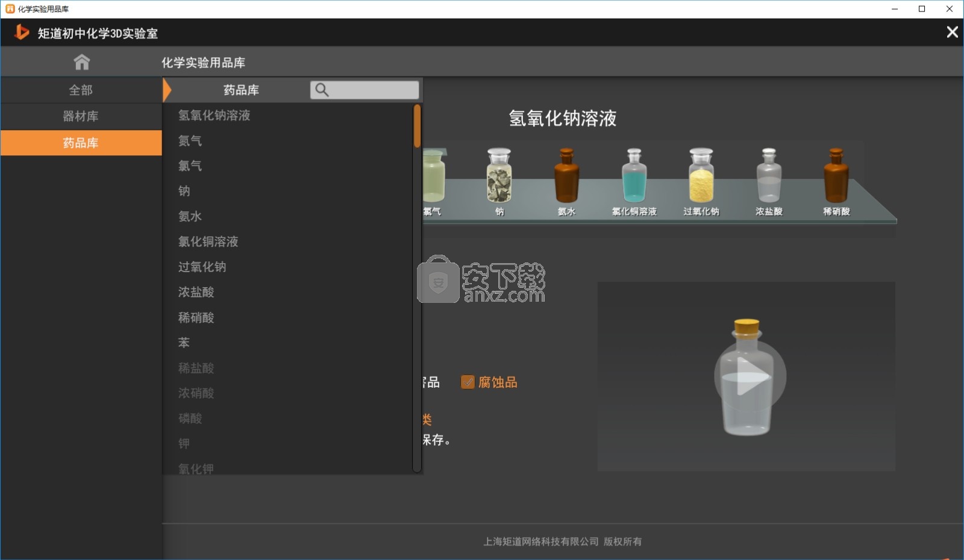This screenshot has width=964, height=560.
Task: Click the drug list scrollbar thumb
Action: point(417,126)
